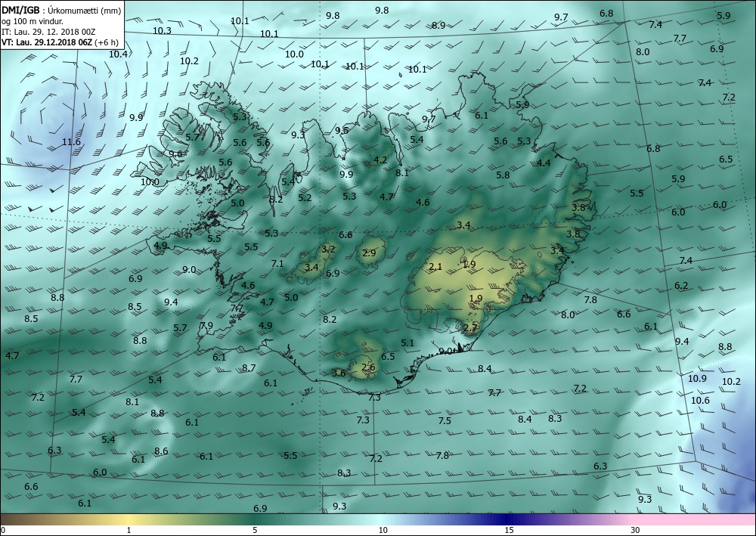This screenshot has height=536, width=756.
Task: Click the 2.1 value on the large glacier
Action: click(x=435, y=267)
